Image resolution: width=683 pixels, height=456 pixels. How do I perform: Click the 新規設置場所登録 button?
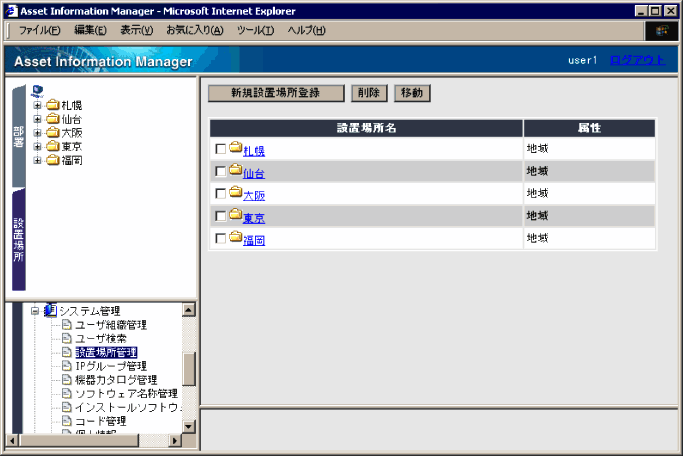pos(276,93)
